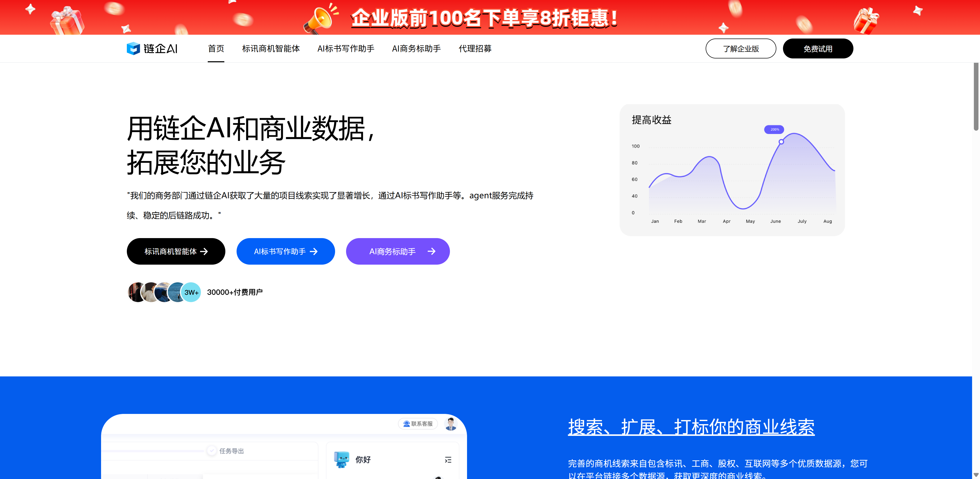Open 标讯商机智能体 in navigation bar

tap(271, 48)
